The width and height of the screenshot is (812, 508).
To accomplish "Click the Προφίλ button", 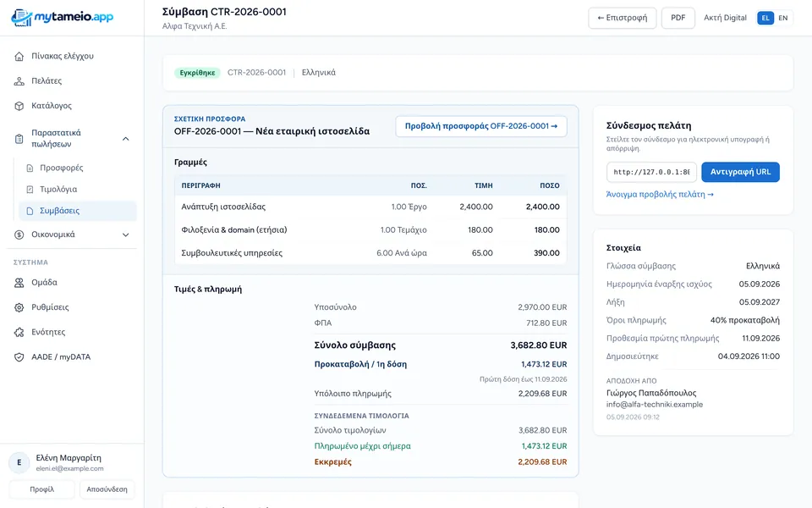I will (x=42, y=489).
